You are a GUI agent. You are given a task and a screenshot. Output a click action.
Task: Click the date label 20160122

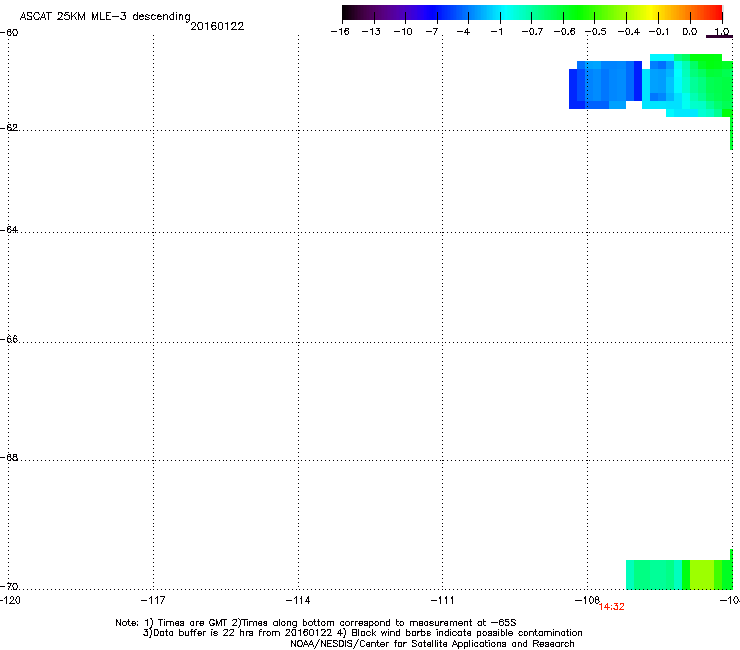[x=217, y=26]
